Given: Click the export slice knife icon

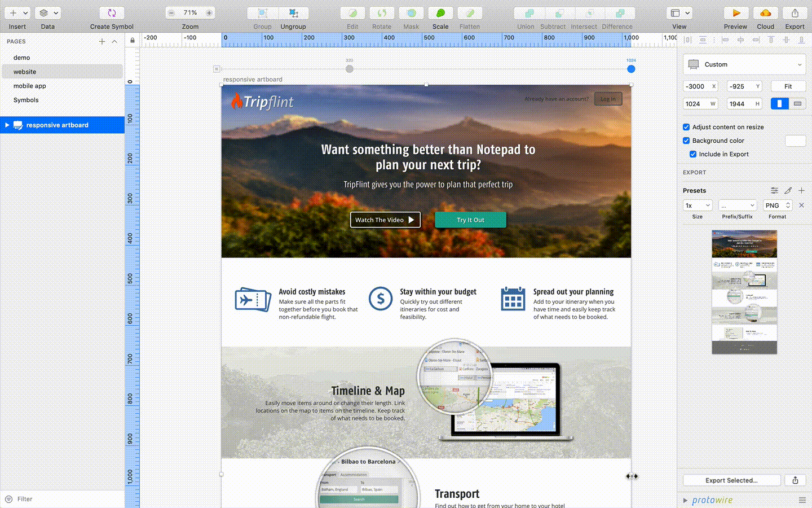Looking at the screenshot, I should 788,191.
